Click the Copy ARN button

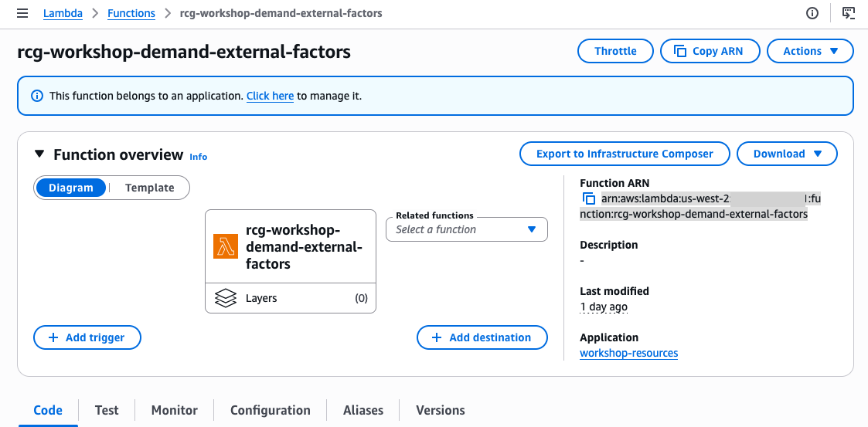710,51
